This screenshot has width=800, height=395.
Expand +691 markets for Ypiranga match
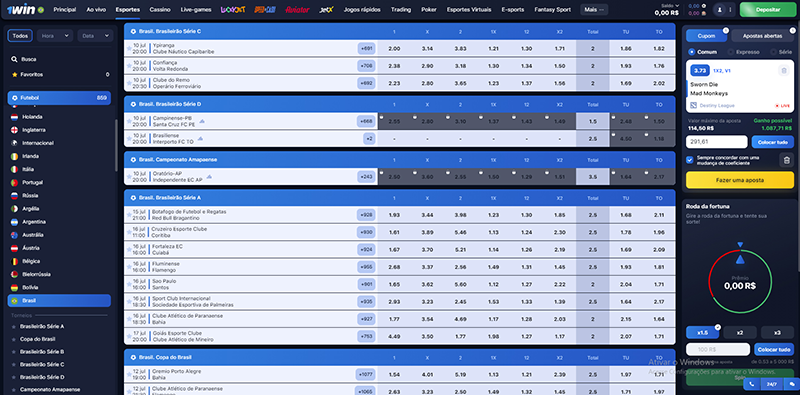[366, 48]
